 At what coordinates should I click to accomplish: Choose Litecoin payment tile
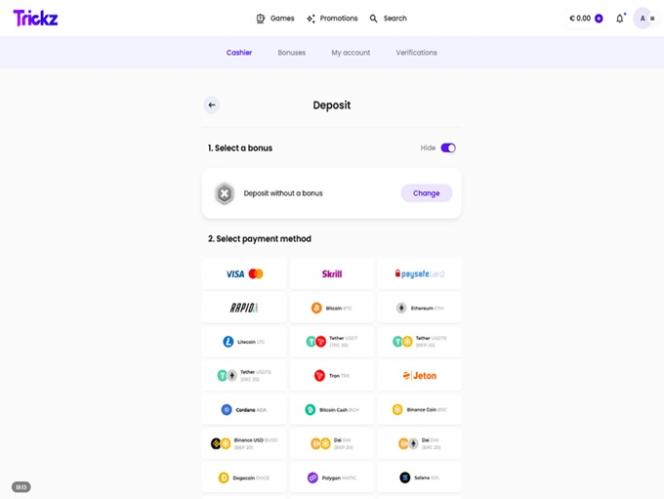(244, 342)
